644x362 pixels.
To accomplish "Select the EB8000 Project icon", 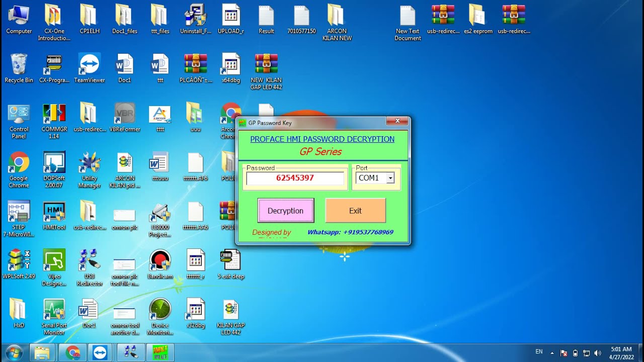I will point(160,219).
